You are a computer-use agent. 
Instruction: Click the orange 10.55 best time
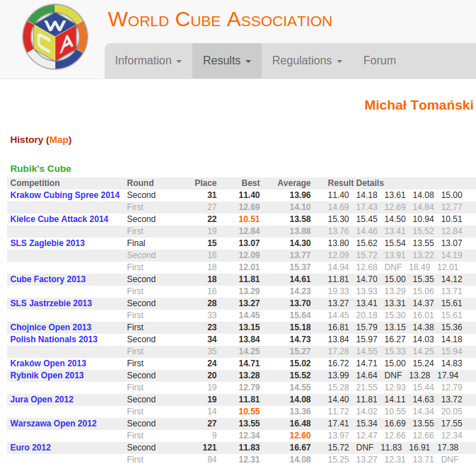(x=249, y=412)
